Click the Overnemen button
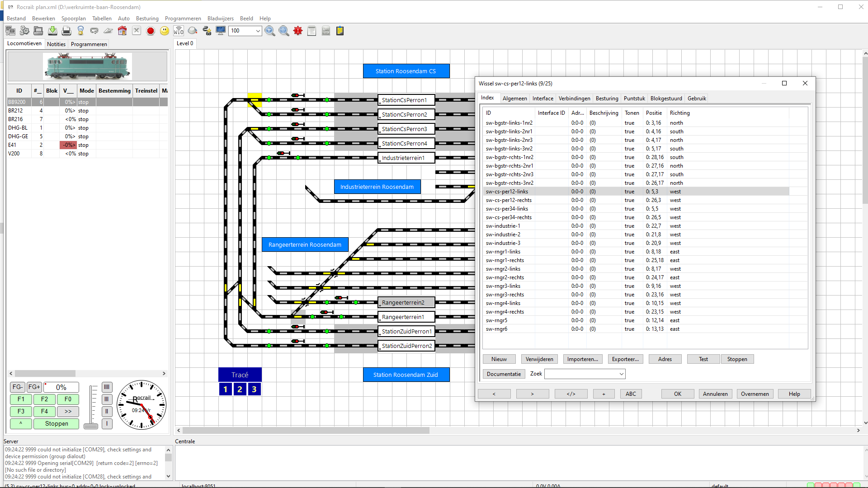The image size is (868, 488). (755, 394)
